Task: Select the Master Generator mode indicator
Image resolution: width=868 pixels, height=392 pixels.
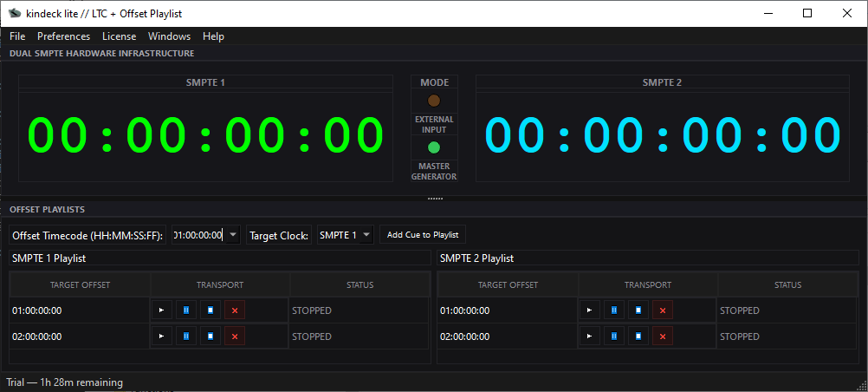Action: (x=434, y=147)
